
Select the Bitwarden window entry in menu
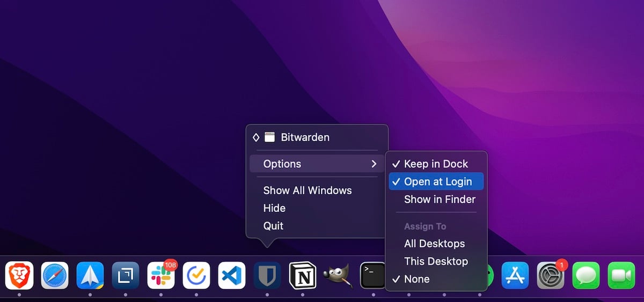(317, 137)
